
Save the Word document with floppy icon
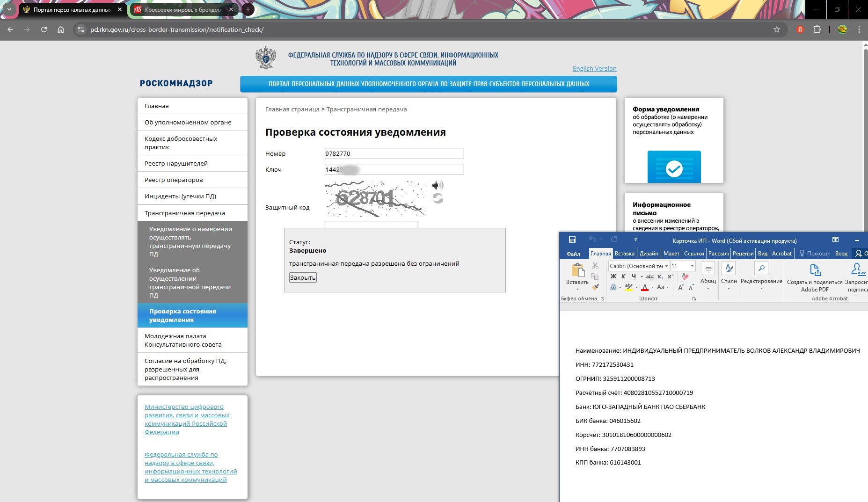(x=572, y=240)
